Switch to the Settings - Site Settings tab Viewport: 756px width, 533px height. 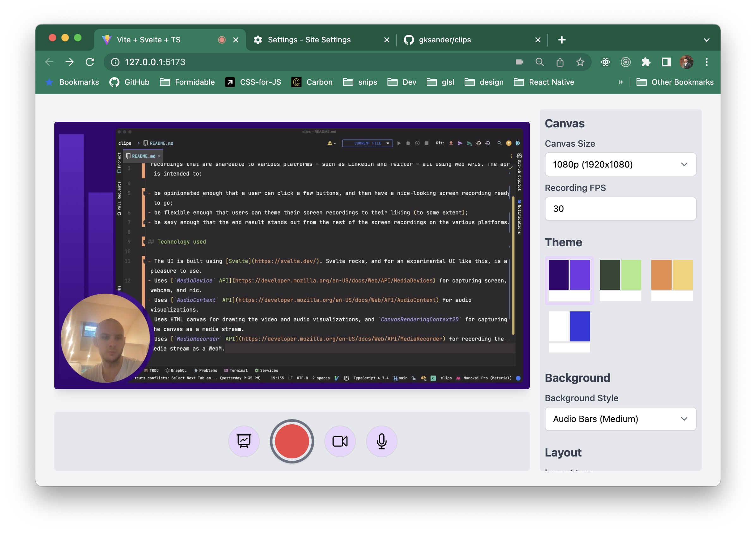click(309, 40)
